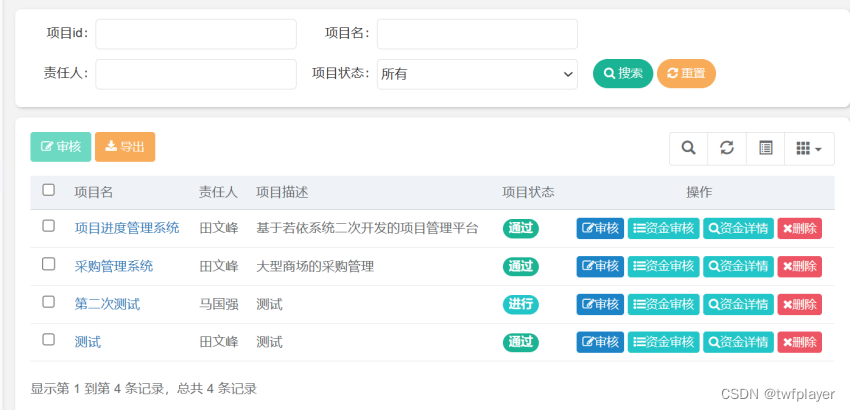Click the table search magnifier icon
850x411 pixels.
688,149
